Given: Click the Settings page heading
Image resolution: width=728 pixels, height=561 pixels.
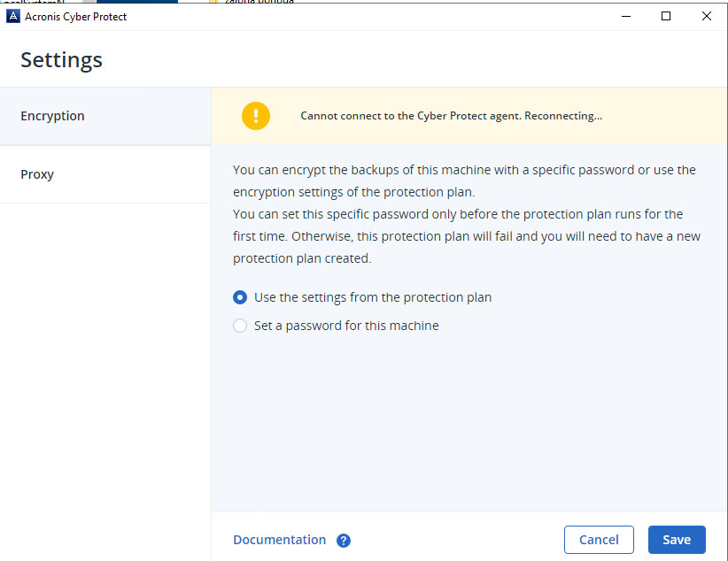Looking at the screenshot, I should (62, 60).
